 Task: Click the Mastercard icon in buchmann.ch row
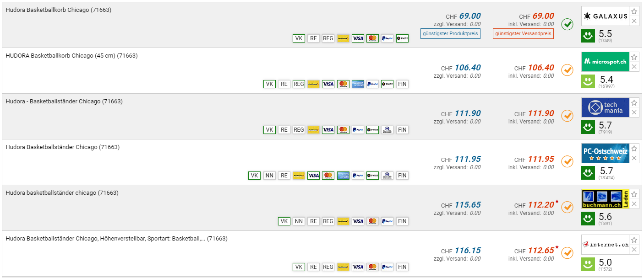[x=372, y=221]
